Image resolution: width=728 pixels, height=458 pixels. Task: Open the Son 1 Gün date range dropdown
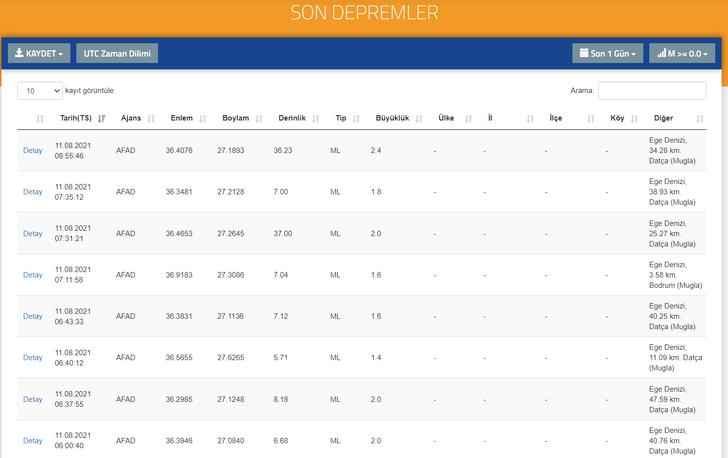608,53
